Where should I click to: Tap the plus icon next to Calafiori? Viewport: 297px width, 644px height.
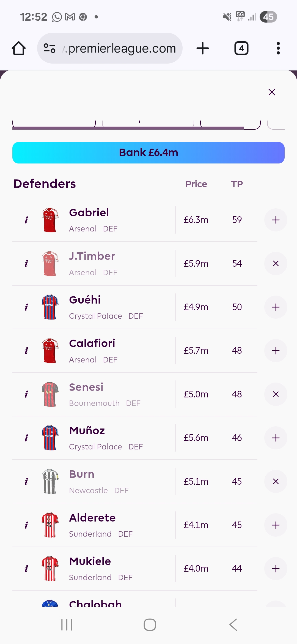[x=276, y=351]
